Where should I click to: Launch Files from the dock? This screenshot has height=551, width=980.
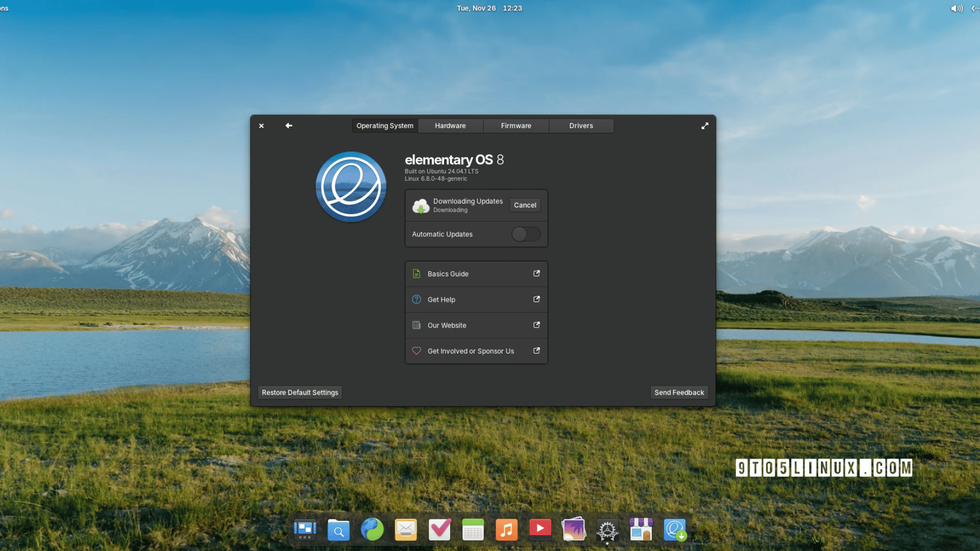tap(338, 530)
